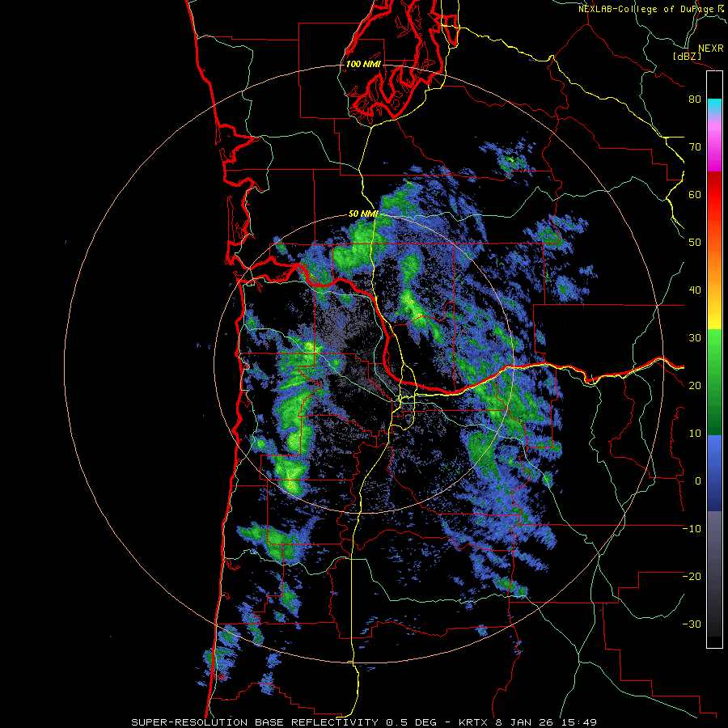Click the -10 value on the dBZ scale
The height and width of the screenshot is (728, 728).
[x=692, y=529]
